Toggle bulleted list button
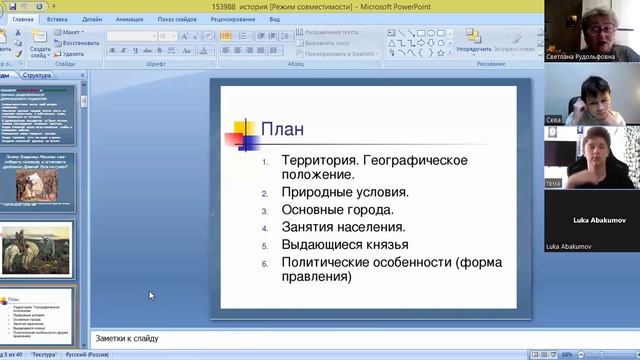The width and height of the screenshot is (640, 360). (x=226, y=36)
